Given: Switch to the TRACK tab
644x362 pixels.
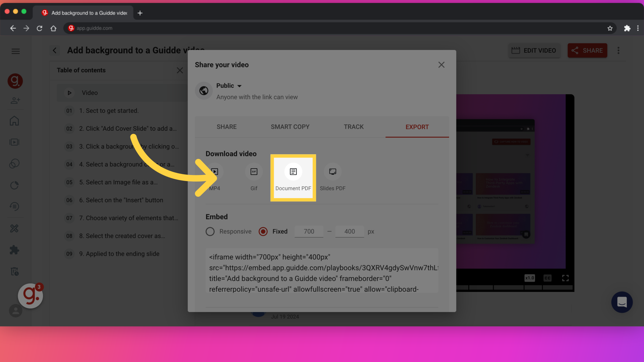Looking at the screenshot, I should [354, 127].
